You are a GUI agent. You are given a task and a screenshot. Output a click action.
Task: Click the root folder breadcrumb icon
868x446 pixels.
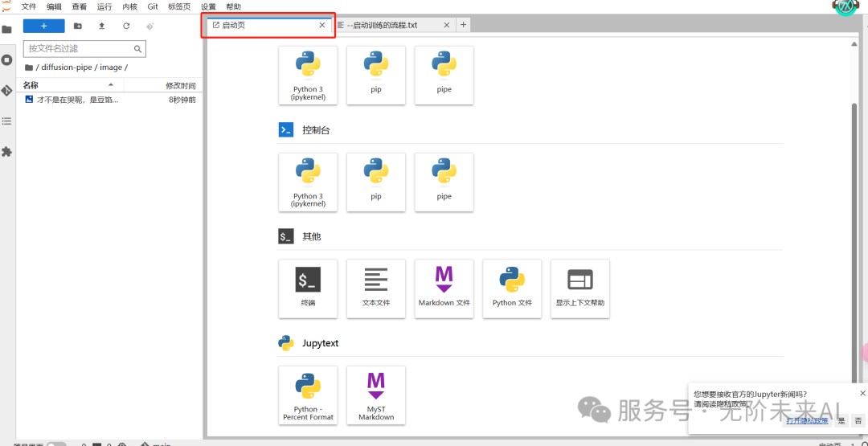[x=29, y=68]
